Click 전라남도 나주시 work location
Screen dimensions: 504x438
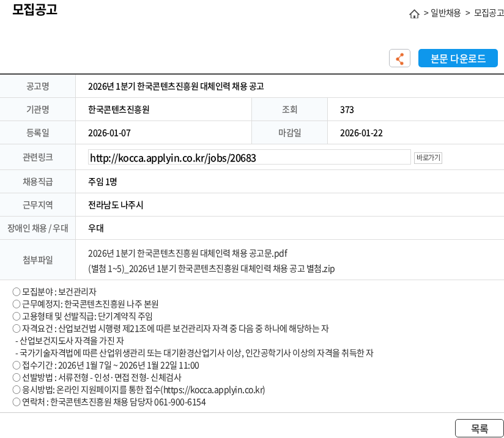116,205
